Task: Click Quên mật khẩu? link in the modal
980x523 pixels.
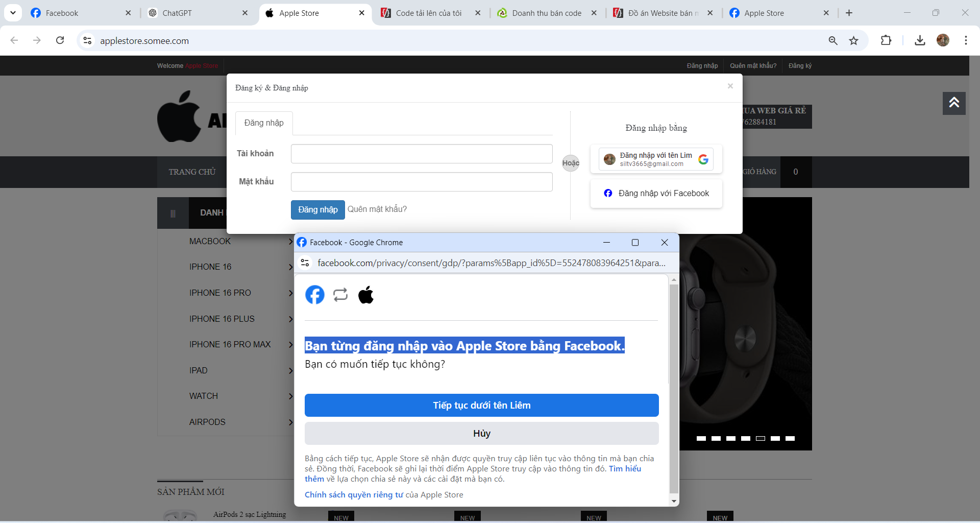Action: coord(377,209)
